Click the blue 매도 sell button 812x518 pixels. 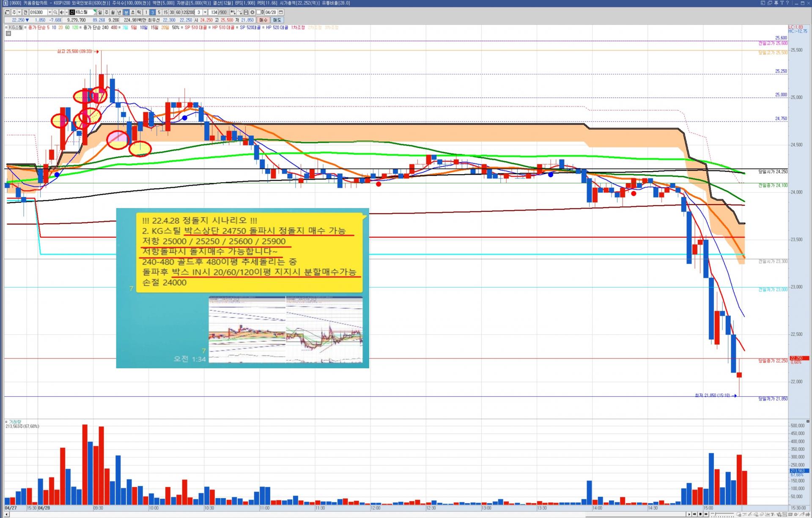(277, 20)
